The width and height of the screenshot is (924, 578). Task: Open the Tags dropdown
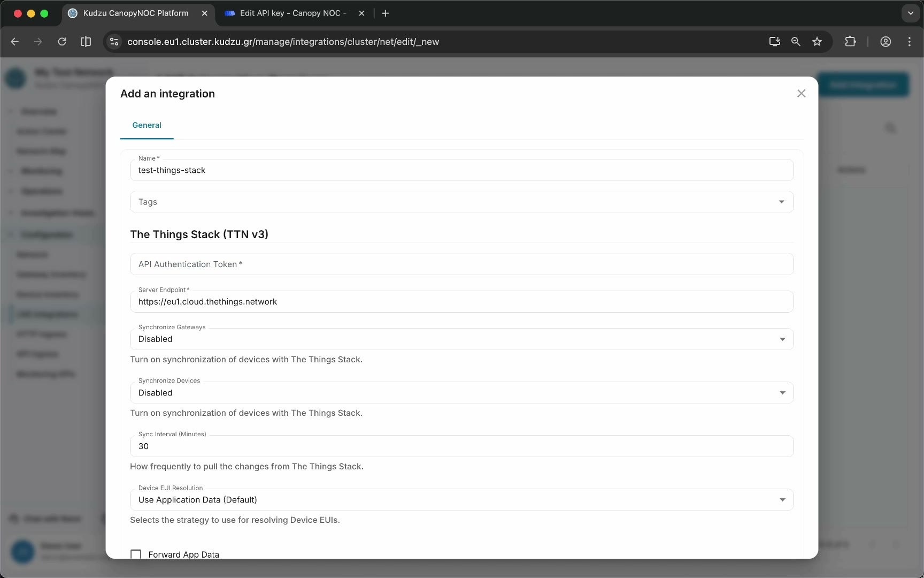[x=461, y=202]
